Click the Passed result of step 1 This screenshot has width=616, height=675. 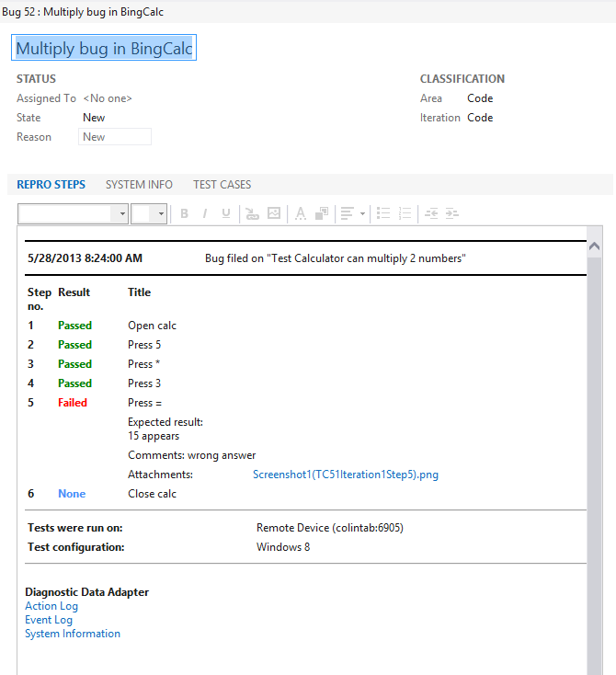pyautogui.click(x=74, y=326)
